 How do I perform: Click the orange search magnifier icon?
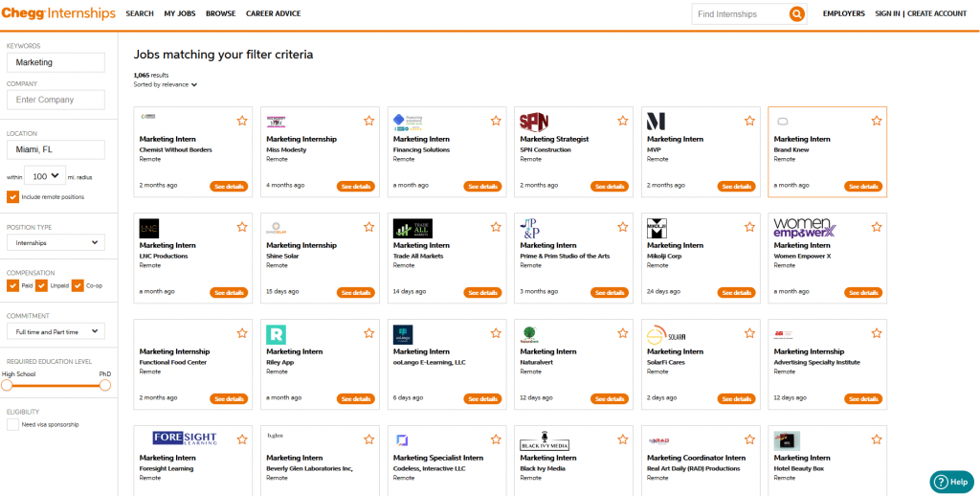pos(796,14)
